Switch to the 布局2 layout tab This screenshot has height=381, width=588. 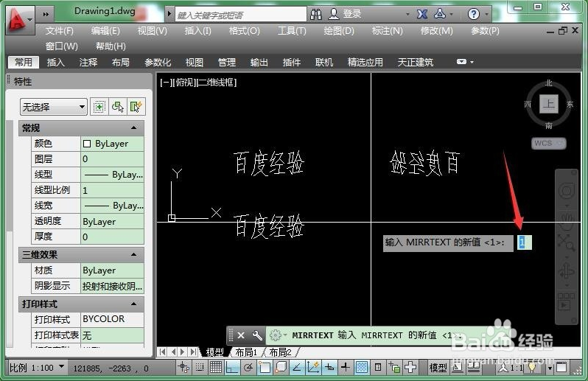(x=281, y=352)
